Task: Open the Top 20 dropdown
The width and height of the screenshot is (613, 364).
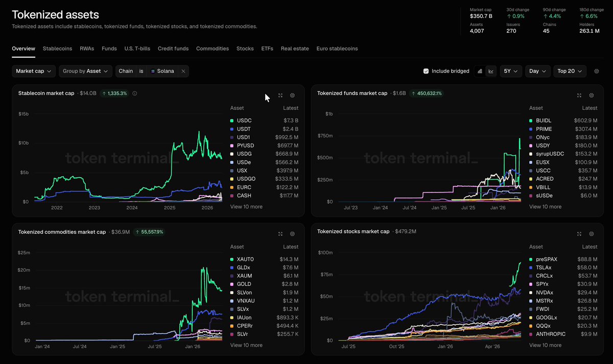Action: [x=570, y=71]
